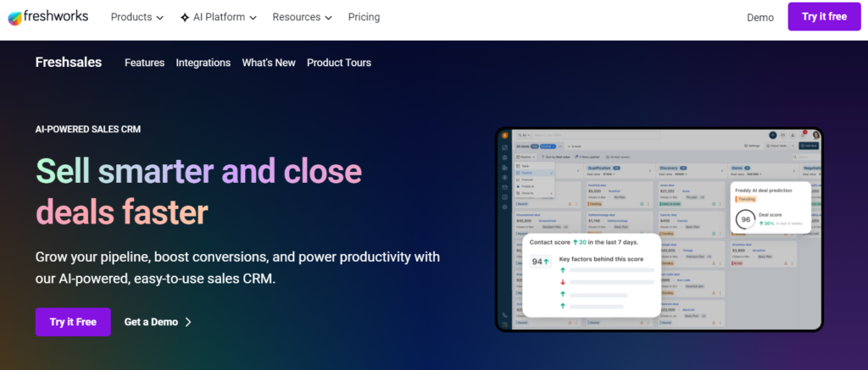Open the Demo link in header

760,17
